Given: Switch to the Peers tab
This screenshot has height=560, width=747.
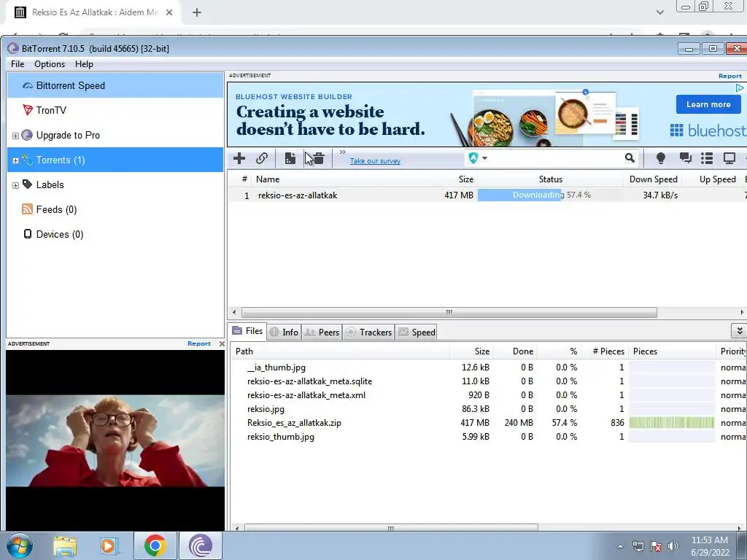Looking at the screenshot, I should [x=322, y=332].
